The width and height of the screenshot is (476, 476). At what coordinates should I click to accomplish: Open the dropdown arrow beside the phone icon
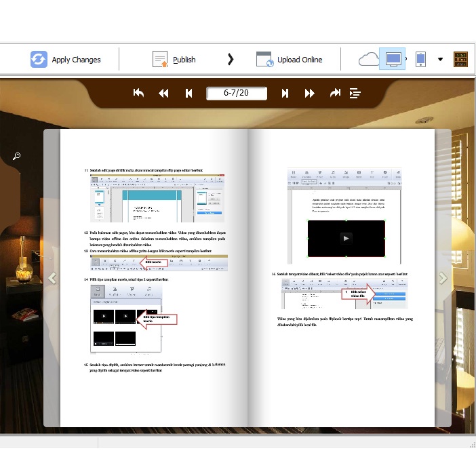click(x=440, y=59)
